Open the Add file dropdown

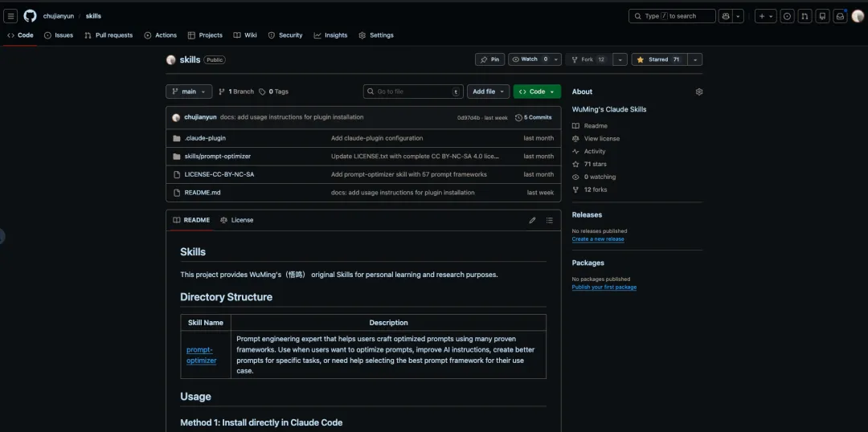(x=489, y=92)
